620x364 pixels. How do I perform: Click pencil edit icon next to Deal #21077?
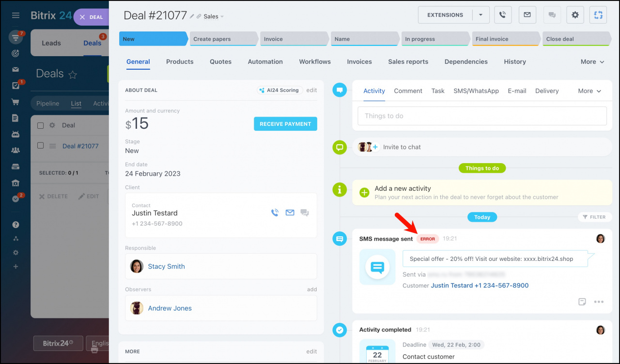[192, 16]
